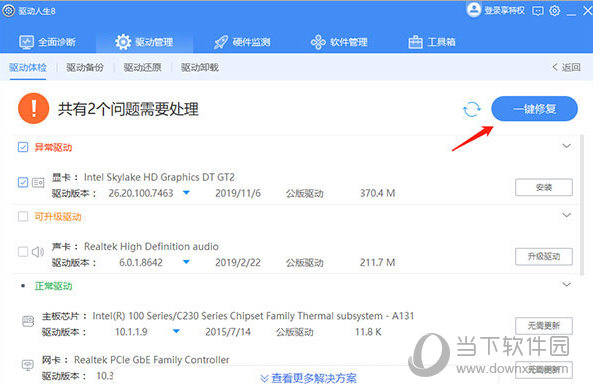Click the 370.4 M size value
This screenshot has height=384, width=593.
click(x=377, y=193)
